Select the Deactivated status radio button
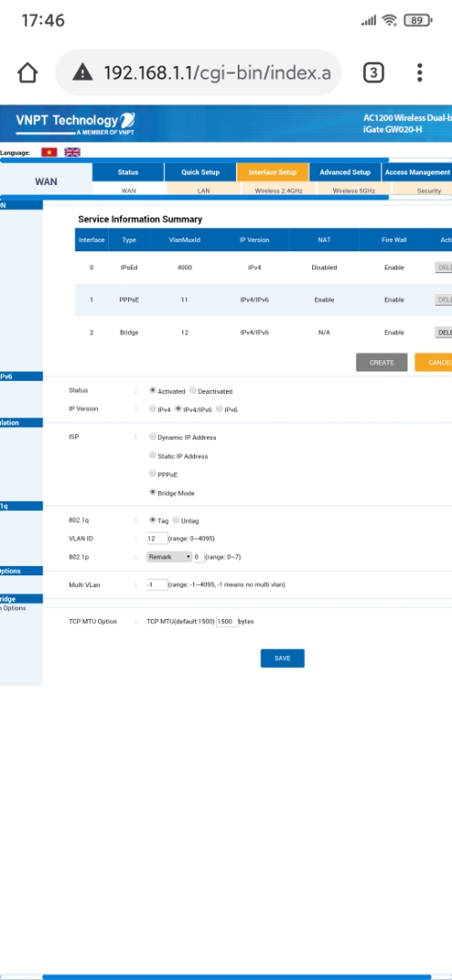The image size is (452, 980). coord(193,390)
